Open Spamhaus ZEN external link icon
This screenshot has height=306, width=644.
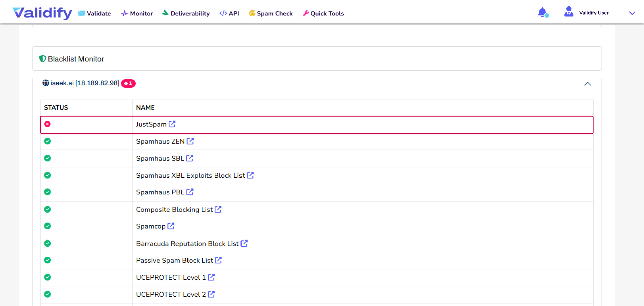click(x=190, y=141)
